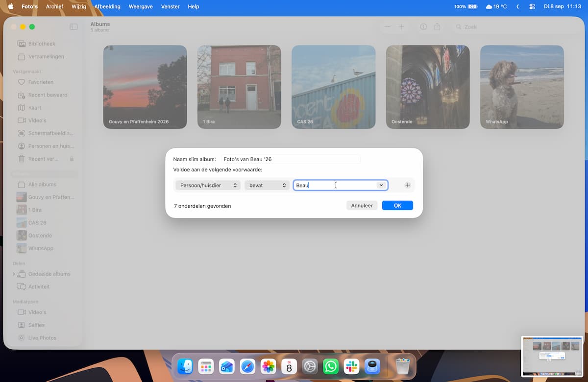Open Activiteit in the sidebar
The width and height of the screenshot is (588, 382).
coord(39,286)
